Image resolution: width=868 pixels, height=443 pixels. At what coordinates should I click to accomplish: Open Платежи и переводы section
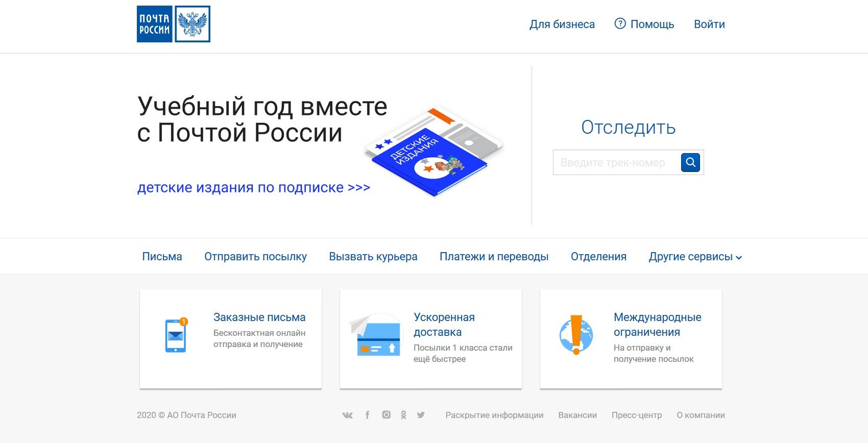click(494, 257)
